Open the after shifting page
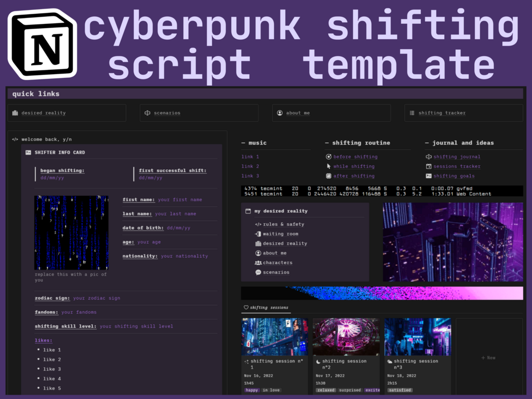This screenshot has width=532, height=399. tap(354, 176)
